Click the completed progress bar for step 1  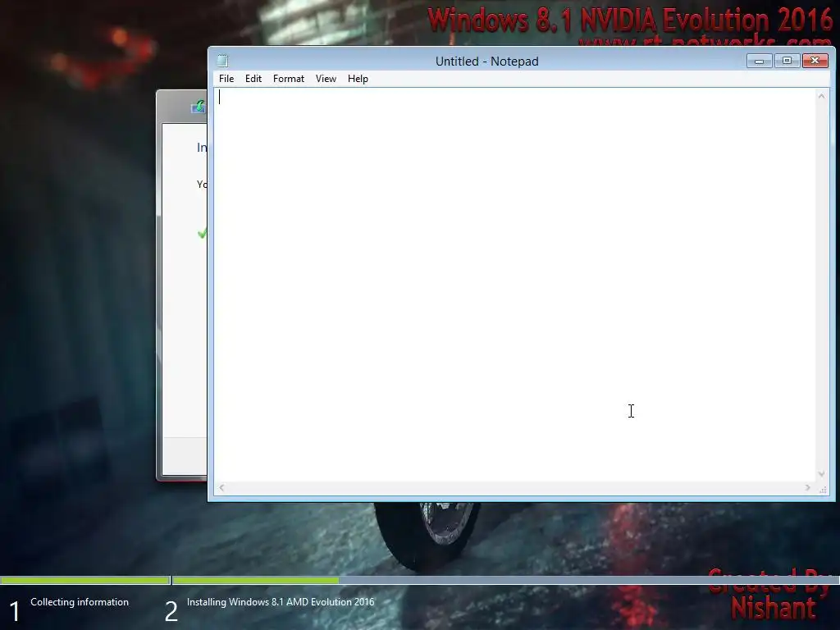[x=84, y=580]
